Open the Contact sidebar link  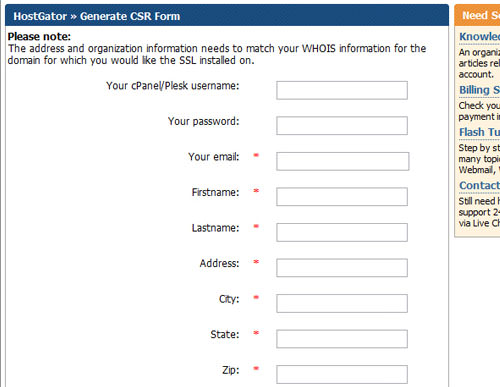479,185
